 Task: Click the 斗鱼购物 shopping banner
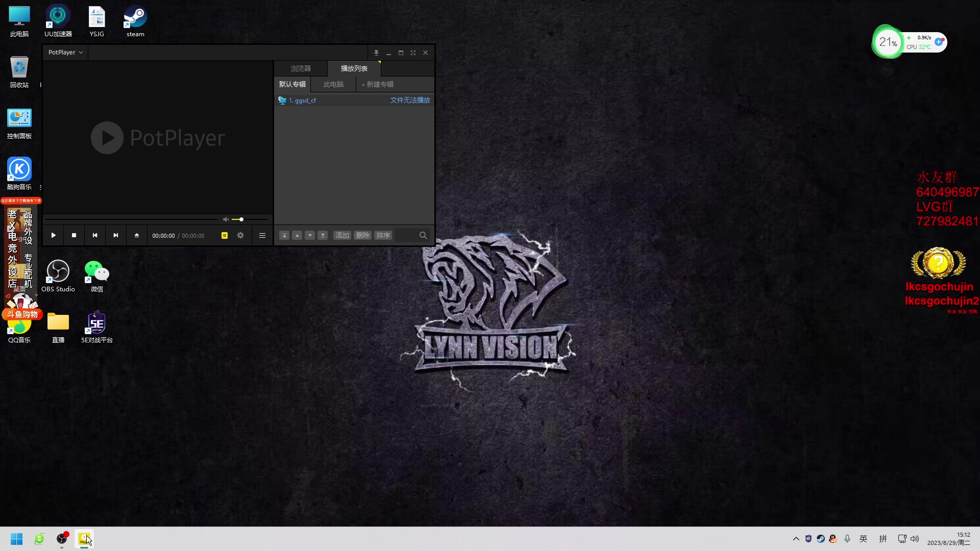coord(22,314)
